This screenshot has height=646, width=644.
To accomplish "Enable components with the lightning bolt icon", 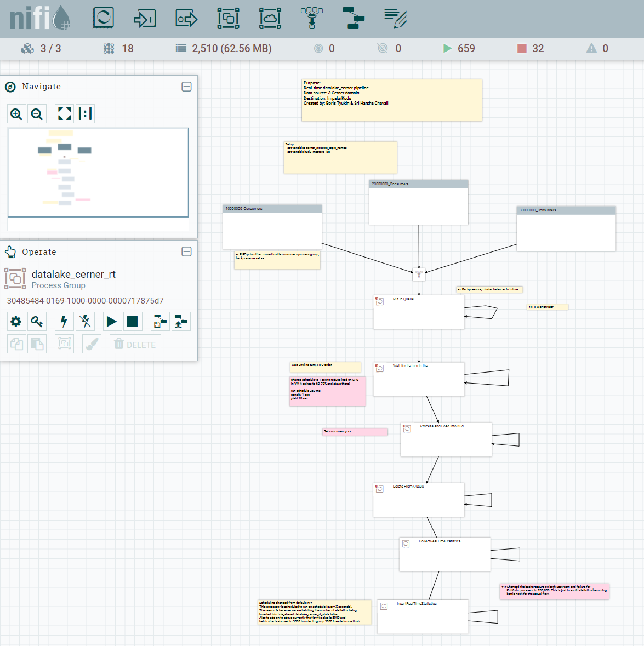I will point(64,322).
